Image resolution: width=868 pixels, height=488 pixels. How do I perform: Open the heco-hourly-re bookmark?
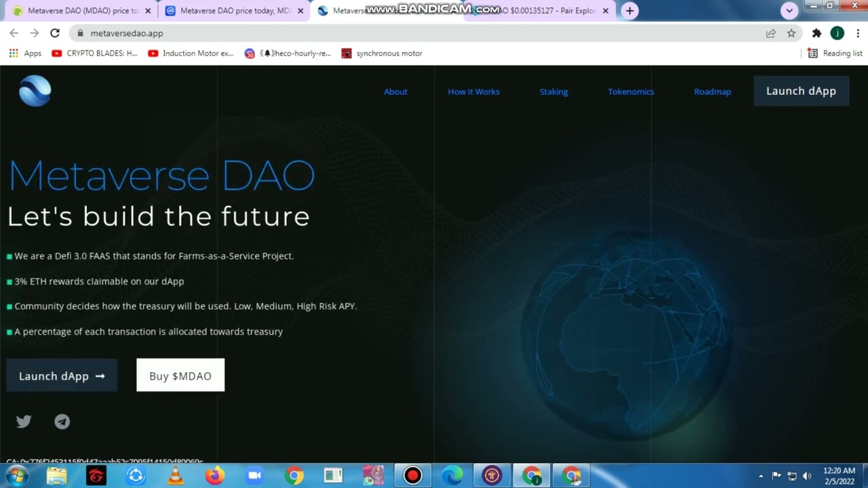288,53
